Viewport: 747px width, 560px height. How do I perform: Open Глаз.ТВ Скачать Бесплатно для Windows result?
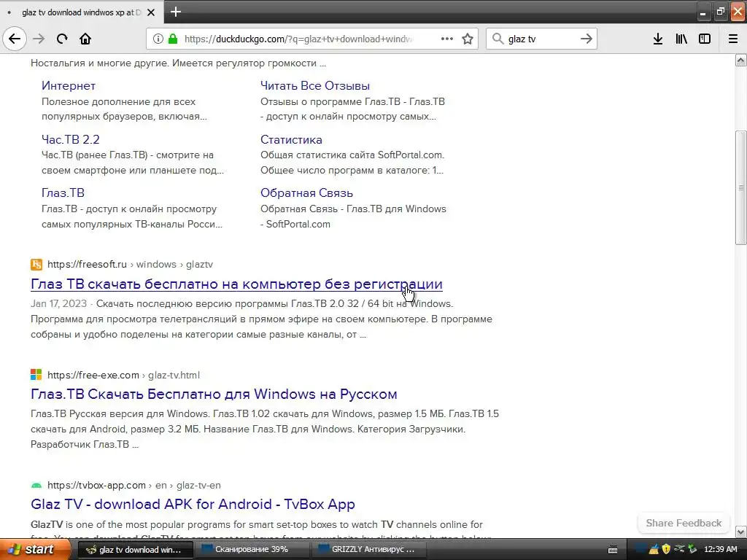tap(214, 394)
